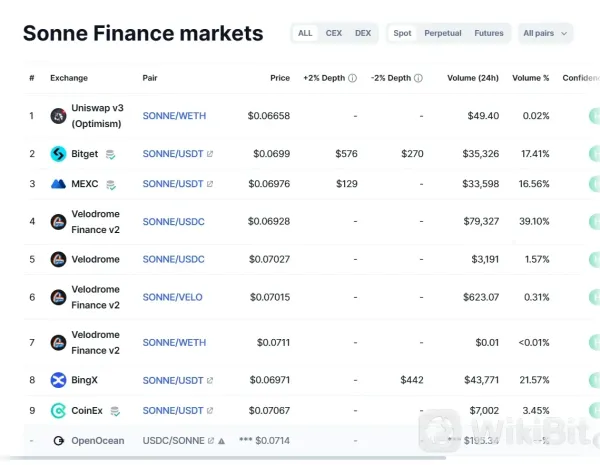Click the CoinEx exchange logo
Image resolution: width=600 pixels, height=465 pixels.
(x=58, y=411)
